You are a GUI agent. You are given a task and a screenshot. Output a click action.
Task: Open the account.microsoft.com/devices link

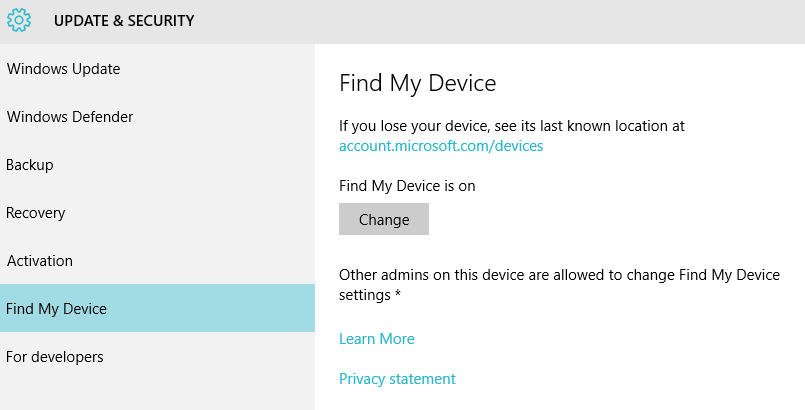pyautogui.click(x=441, y=146)
